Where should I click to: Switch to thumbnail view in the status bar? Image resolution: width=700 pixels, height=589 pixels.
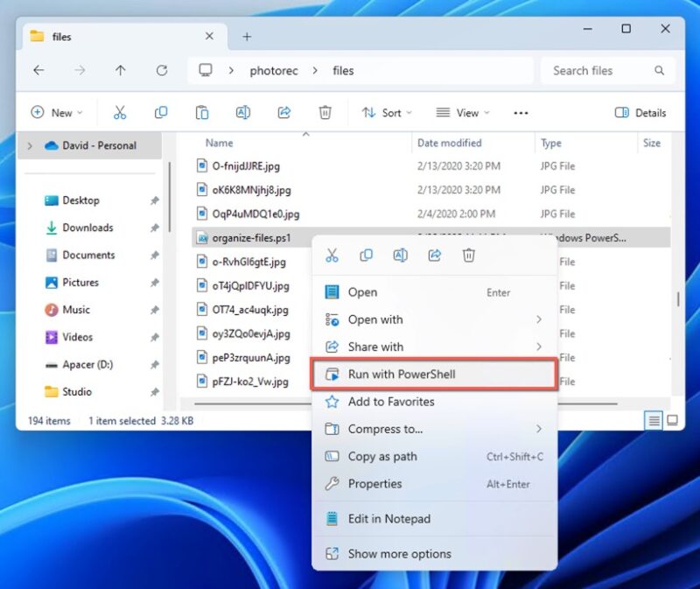pos(671,420)
